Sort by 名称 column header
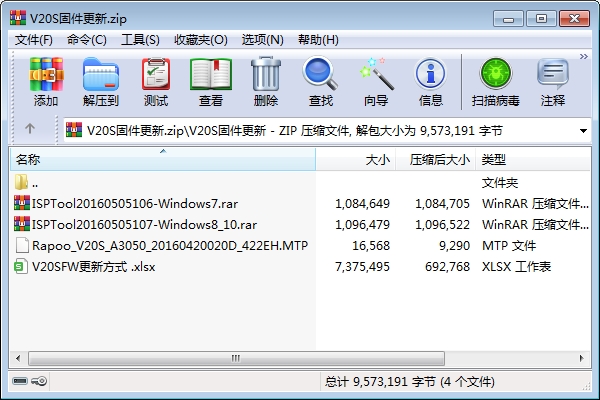600x400 pixels. coord(163,159)
